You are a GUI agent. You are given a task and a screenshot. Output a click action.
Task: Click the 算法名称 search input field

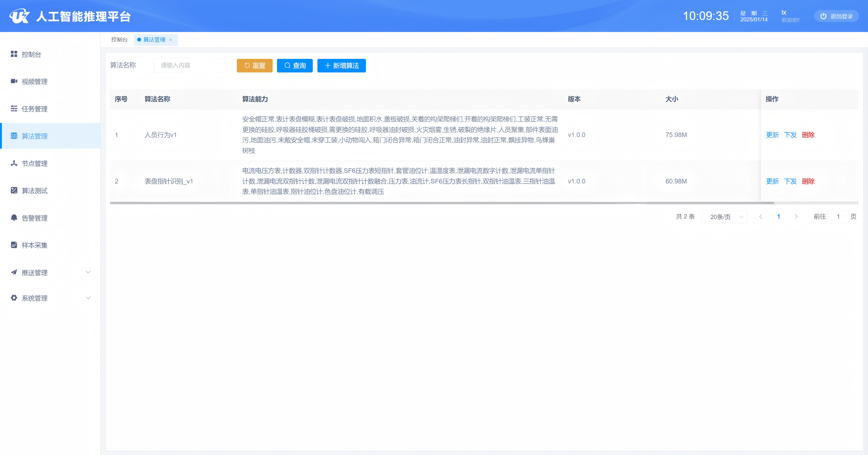(189, 65)
